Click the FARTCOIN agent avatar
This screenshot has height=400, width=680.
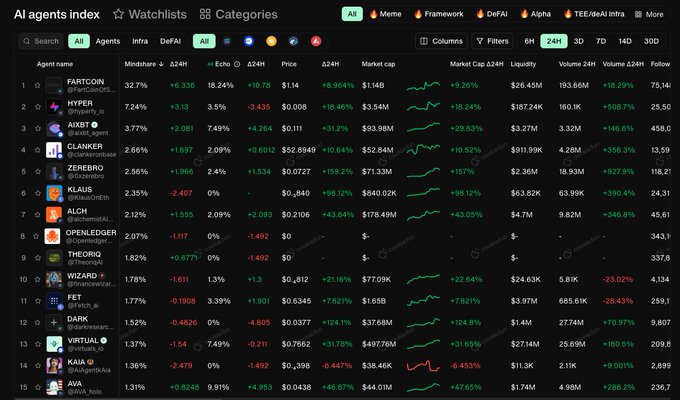pos(53,86)
